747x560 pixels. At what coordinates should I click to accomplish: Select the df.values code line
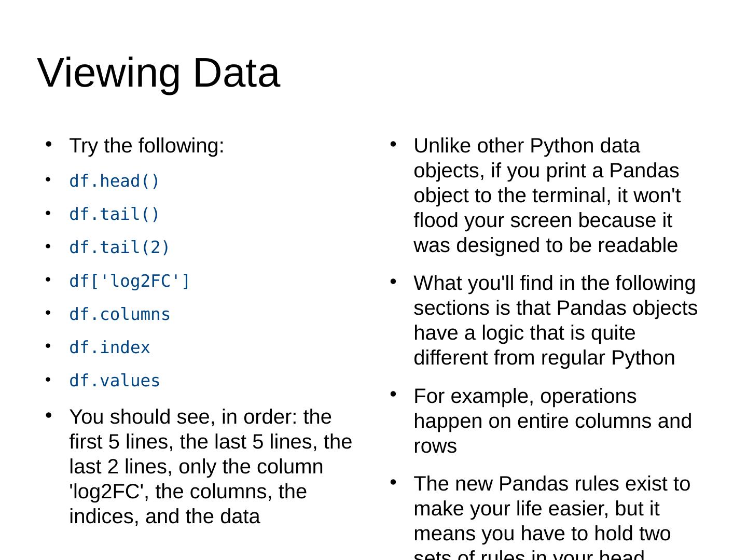coord(115,381)
